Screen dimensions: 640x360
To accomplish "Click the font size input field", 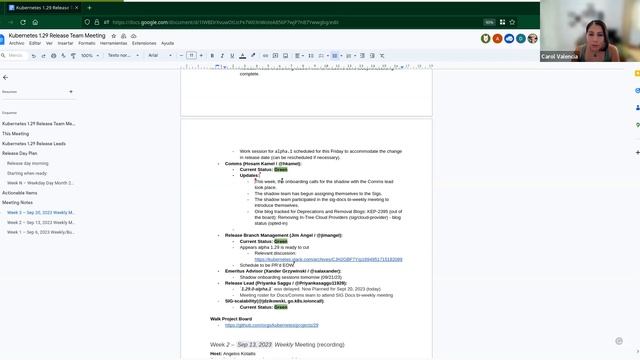I will (x=191, y=56).
